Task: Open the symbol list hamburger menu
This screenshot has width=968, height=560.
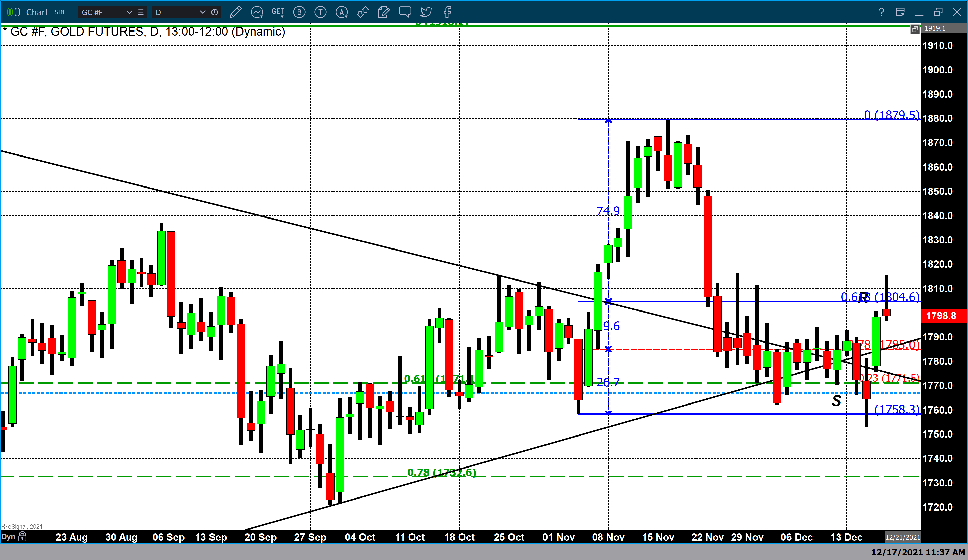Action: (x=141, y=12)
